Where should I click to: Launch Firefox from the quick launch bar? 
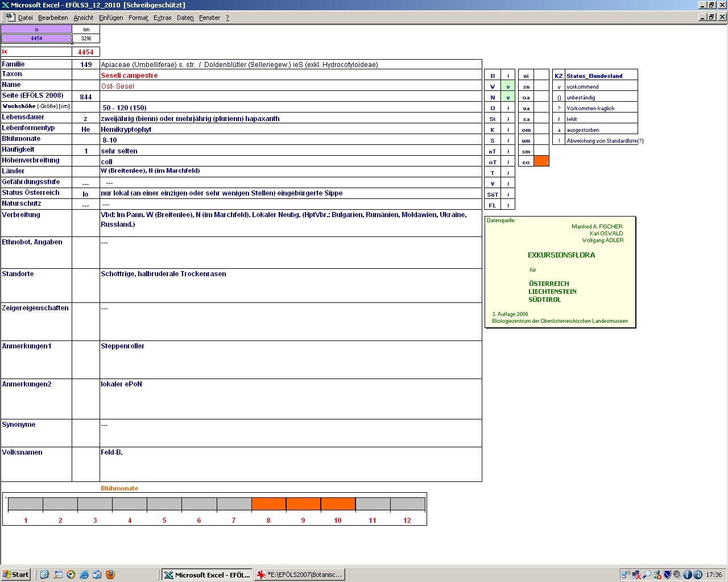(110, 575)
